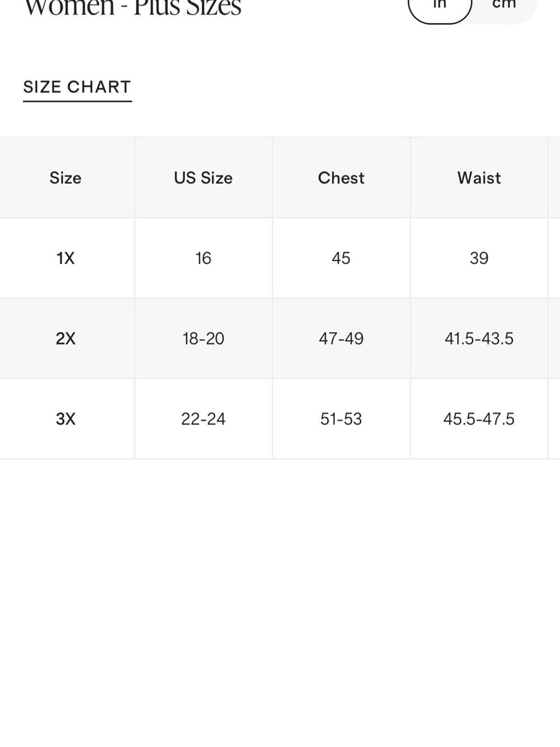560x747 pixels.
Task: Click US size 22-24 cell
Action: tap(203, 419)
